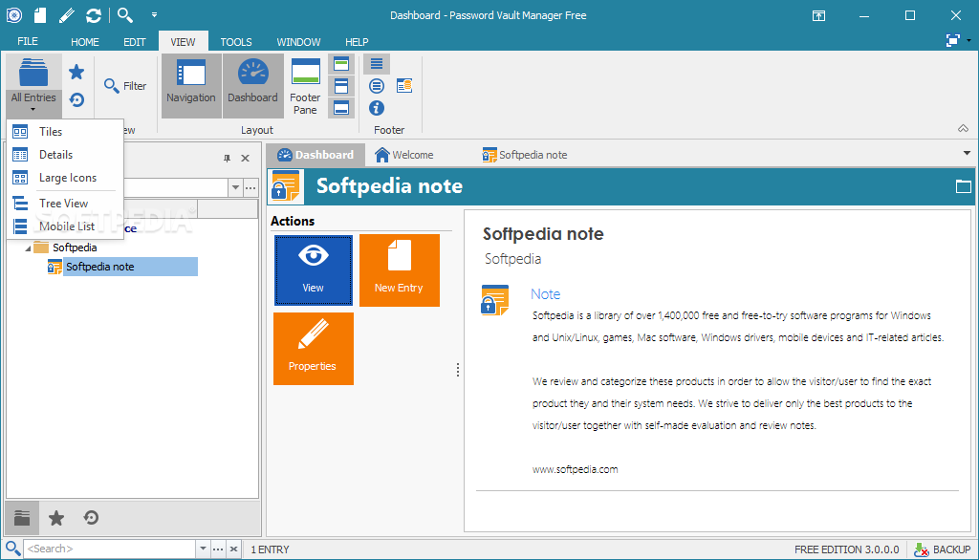Open the Softpedia note tab
The width and height of the screenshot is (979, 560).
coord(525,155)
